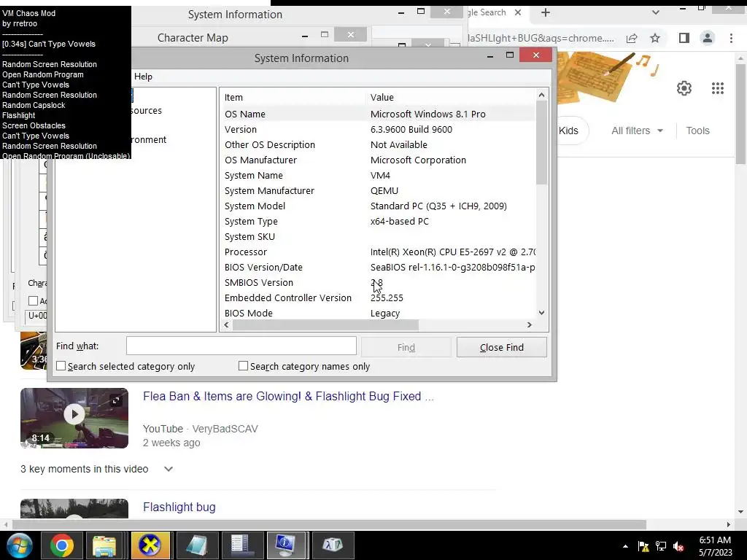The height and width of the screenshot is (560, 747).
Task: Expand All filters dropdown
Action: click(637, 131)
